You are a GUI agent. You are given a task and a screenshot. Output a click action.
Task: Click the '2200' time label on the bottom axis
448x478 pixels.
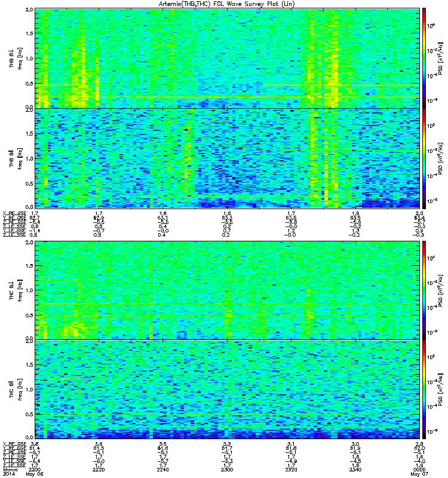click(x=35, y=470)
